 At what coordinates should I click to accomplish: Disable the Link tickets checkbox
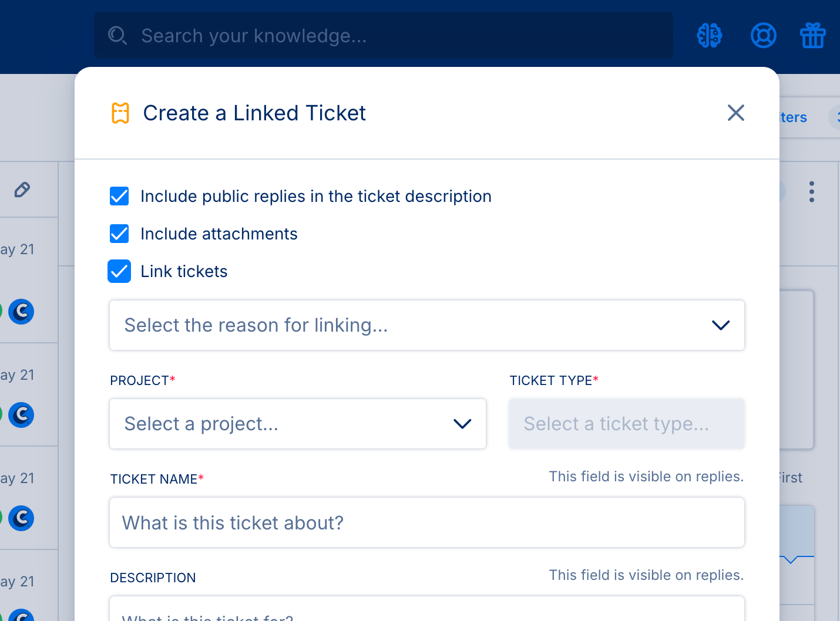click(119, 271)
